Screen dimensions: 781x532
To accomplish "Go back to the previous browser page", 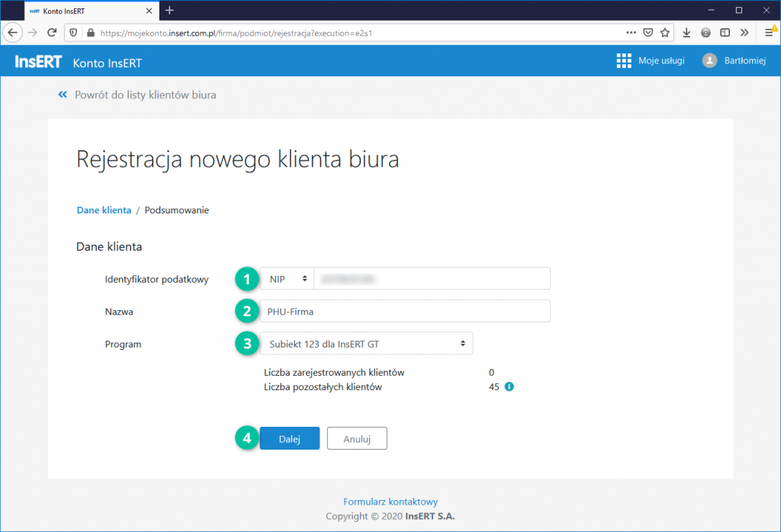I will pyautogui.click(x=12, y=33).
